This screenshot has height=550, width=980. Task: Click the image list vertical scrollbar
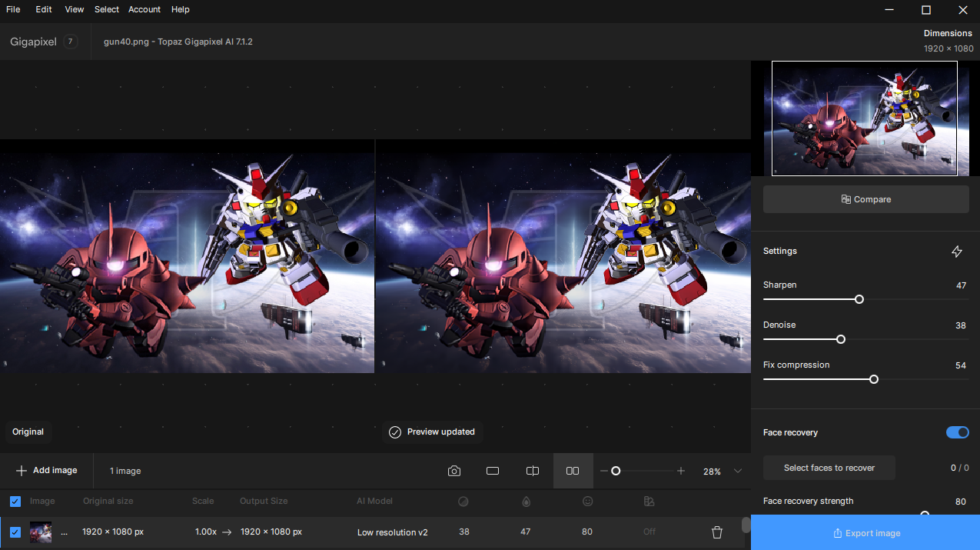[x=746, y=525]
